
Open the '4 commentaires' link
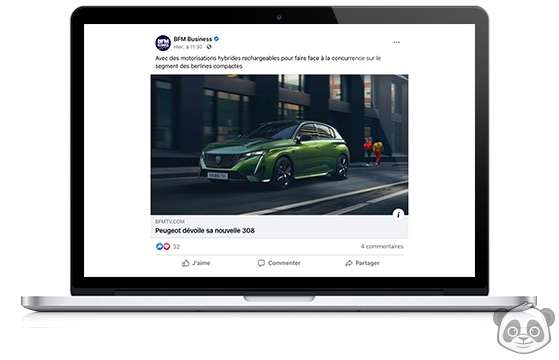[x=382, y=246]
